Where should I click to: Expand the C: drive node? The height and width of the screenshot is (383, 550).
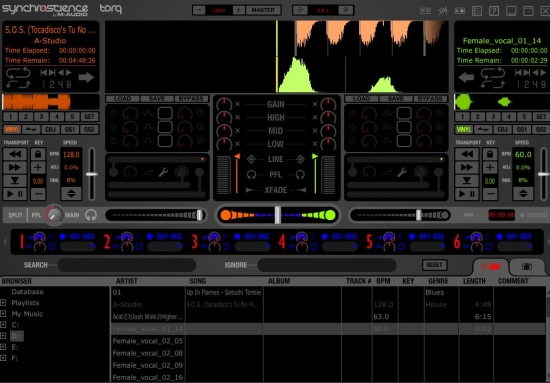[3, 325]
